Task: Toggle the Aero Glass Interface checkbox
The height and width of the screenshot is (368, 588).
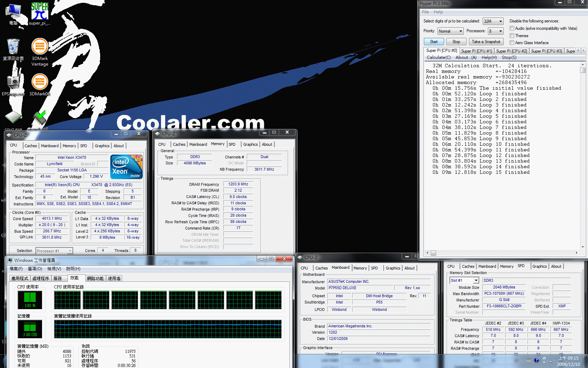Action: 512,43
